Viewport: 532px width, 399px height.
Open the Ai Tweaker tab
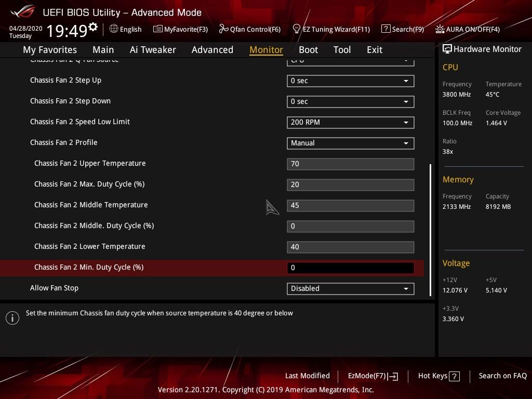(153, 50)
